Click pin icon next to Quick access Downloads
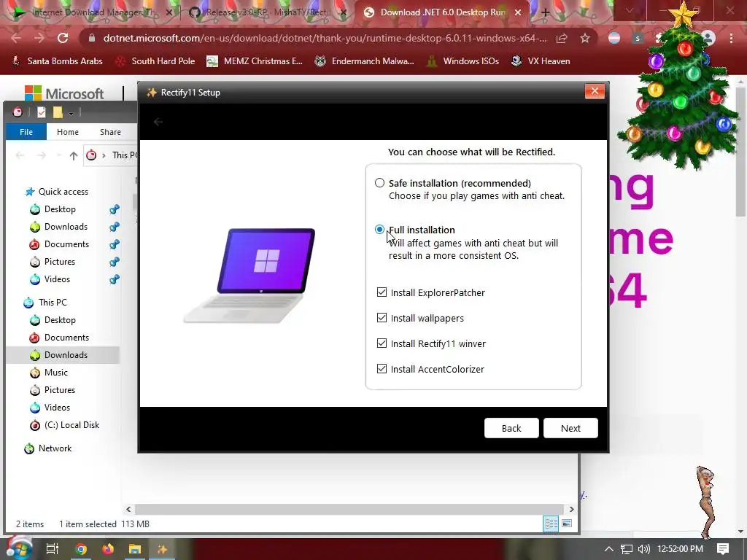 (x=115, y=227)
